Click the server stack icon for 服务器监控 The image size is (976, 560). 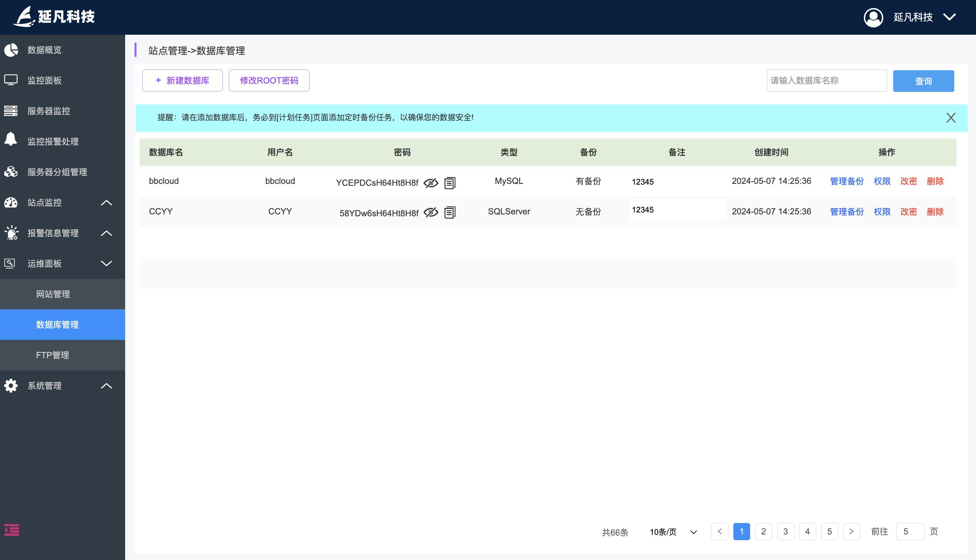[11, 111]
